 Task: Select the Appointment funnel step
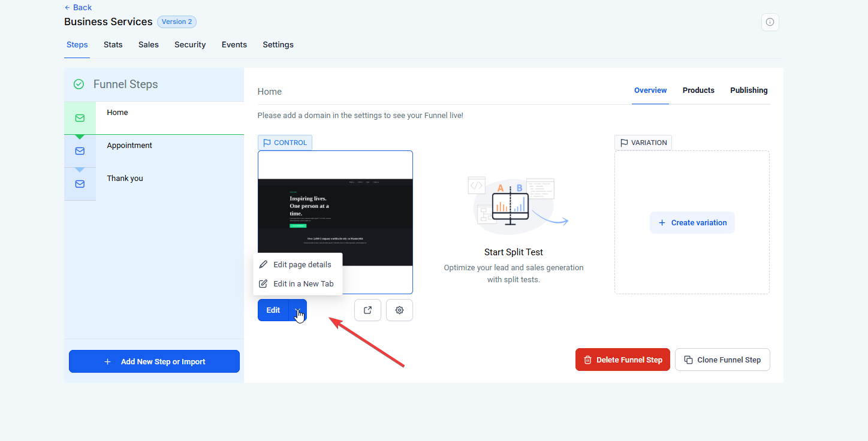[x=154, y=151]
